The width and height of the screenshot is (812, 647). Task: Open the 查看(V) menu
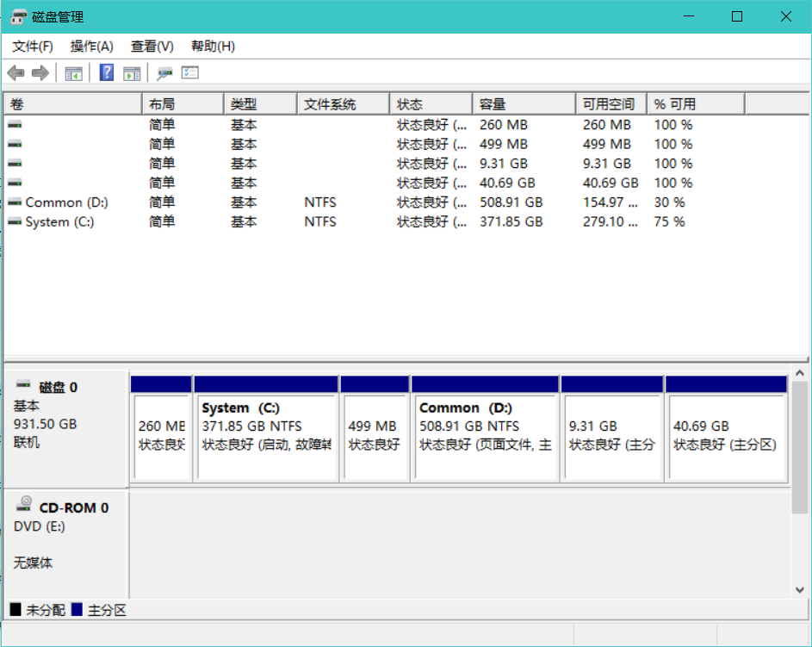(152, 47)
